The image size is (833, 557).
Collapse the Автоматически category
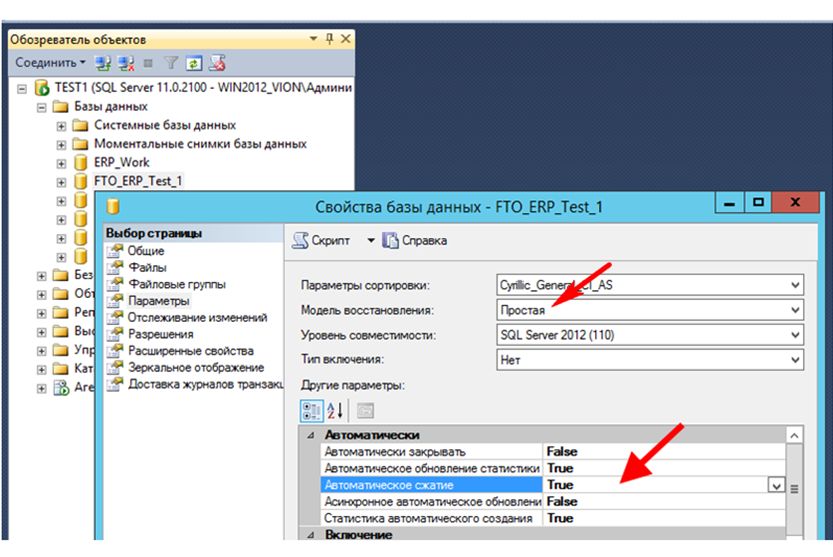(x=310, y=435)
